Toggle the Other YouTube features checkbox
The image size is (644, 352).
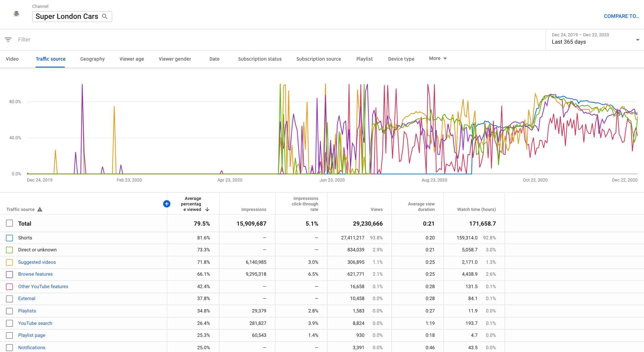(x=9, y=287)
